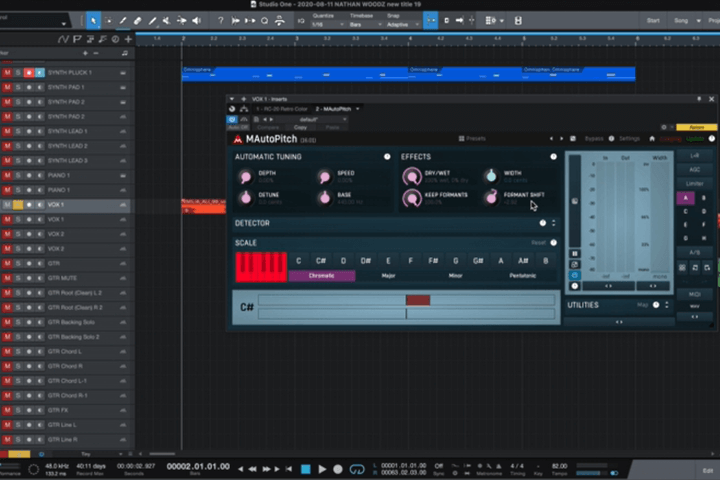The image size is (720, 480).
Task: Switch to the RC-20 Retro Color insert tab
Action: coord(281,109)
